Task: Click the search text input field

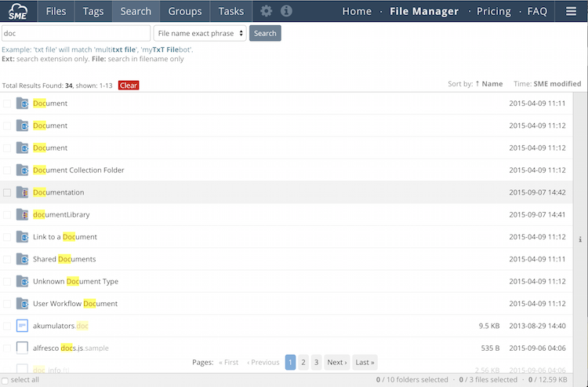Action: pos(75,33)
